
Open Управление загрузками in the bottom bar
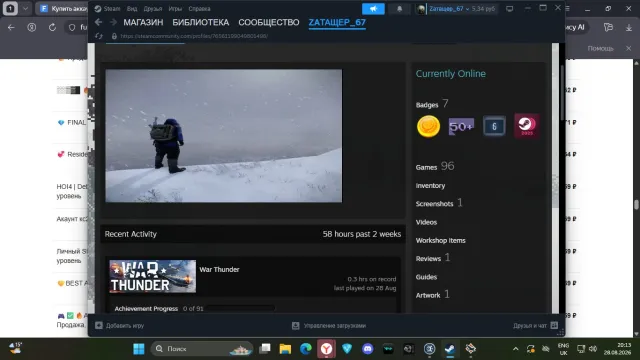point(335,325)
